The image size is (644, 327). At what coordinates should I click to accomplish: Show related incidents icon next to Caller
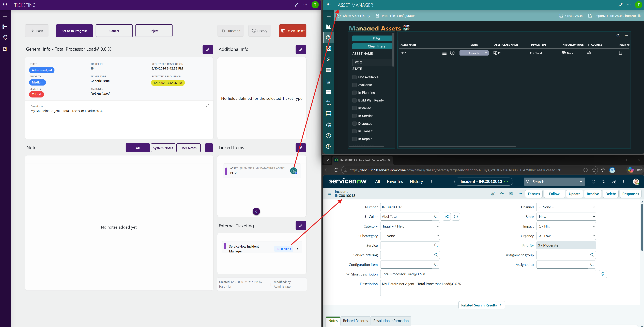pos(447,217)
